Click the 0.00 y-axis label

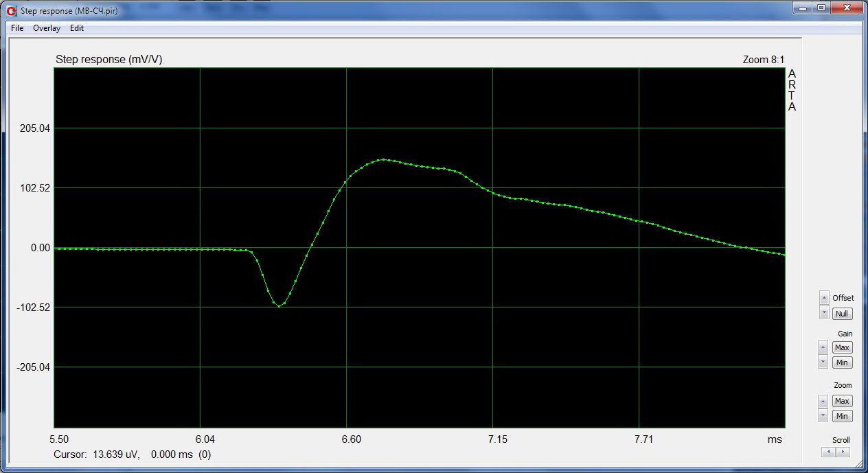41,248
